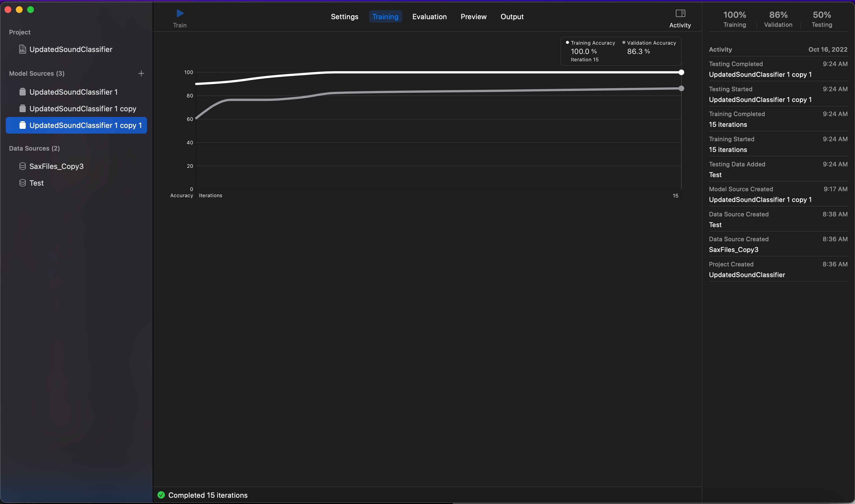Screen dimensions: 855x504
Task: Click the UpdatedSoundClassifier project file icon
Action: (x=22, y=49)
